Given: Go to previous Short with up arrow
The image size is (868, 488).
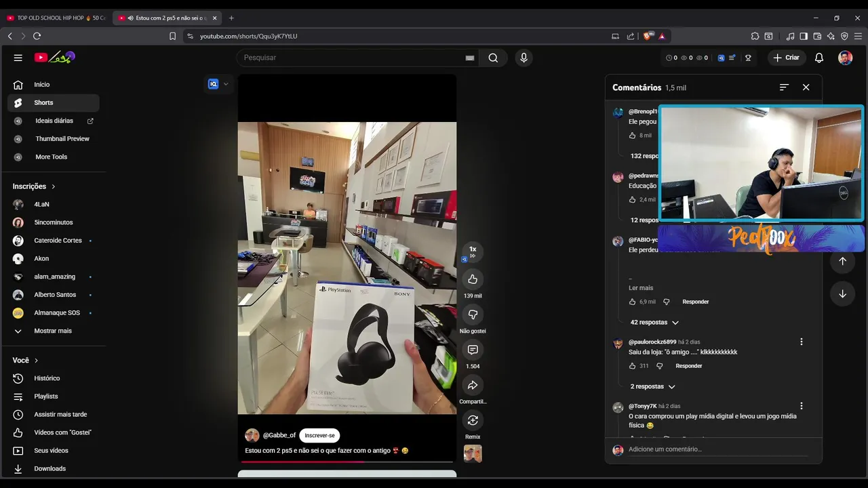Looking at the screenshot, I should 842,261.
